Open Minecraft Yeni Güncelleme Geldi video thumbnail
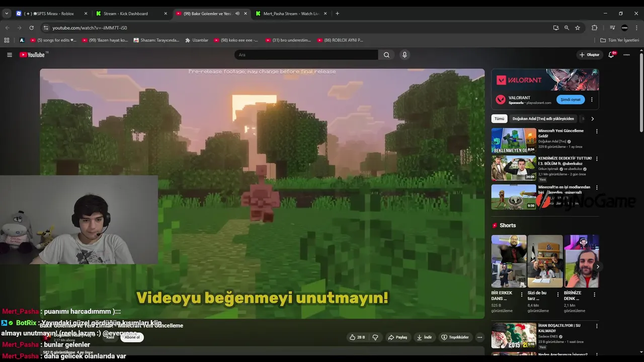 pos(514,140)
